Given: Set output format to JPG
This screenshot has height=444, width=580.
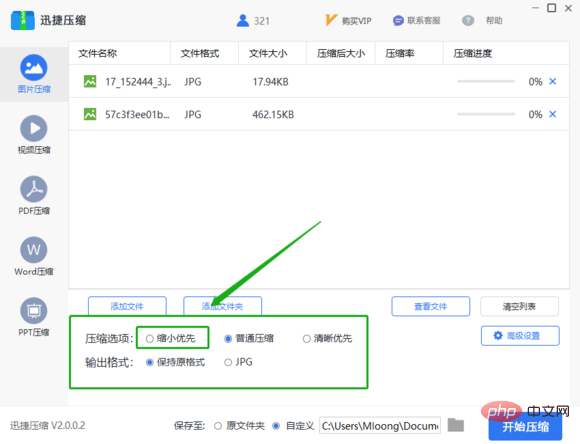Looking at the screenshot, I should pos(228,362).
